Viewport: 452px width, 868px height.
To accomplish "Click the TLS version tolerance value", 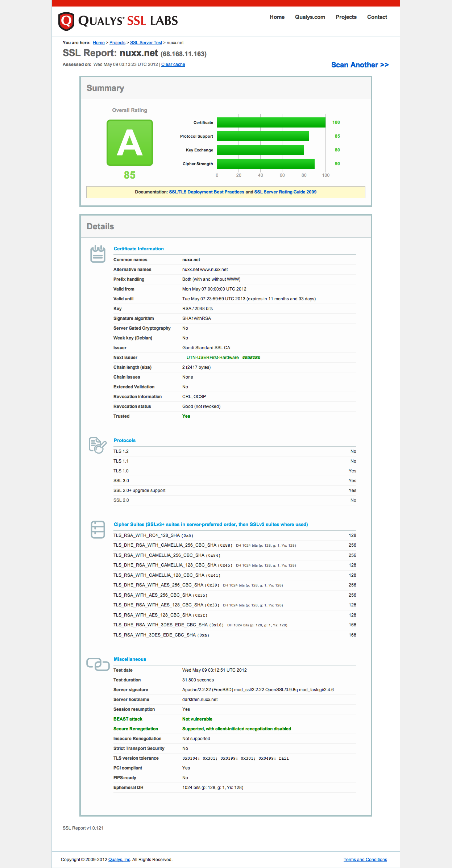I will pos(236,758).
